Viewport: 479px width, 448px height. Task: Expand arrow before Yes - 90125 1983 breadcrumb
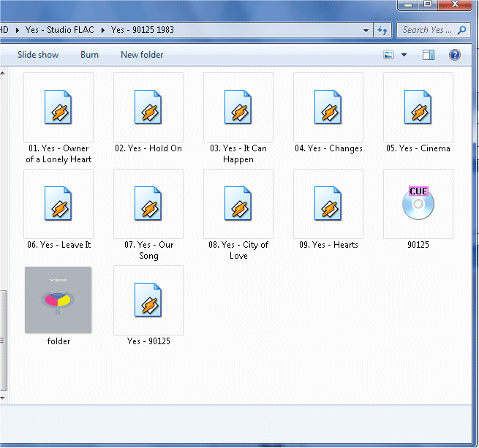[102, 30]
